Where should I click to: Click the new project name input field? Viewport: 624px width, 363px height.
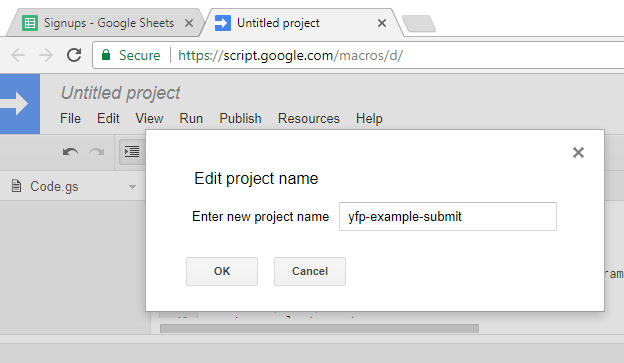(448, 217)
